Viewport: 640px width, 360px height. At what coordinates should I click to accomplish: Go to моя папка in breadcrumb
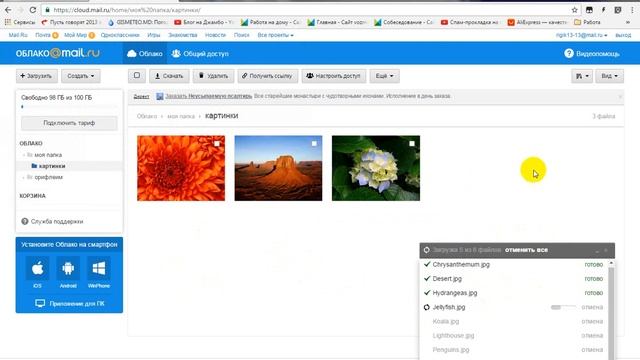pyautogui.click(x=181, y=116)
